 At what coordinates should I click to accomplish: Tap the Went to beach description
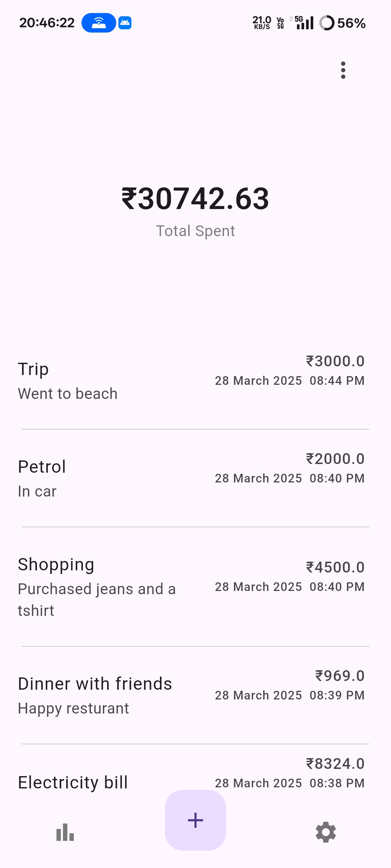(68, 394)
